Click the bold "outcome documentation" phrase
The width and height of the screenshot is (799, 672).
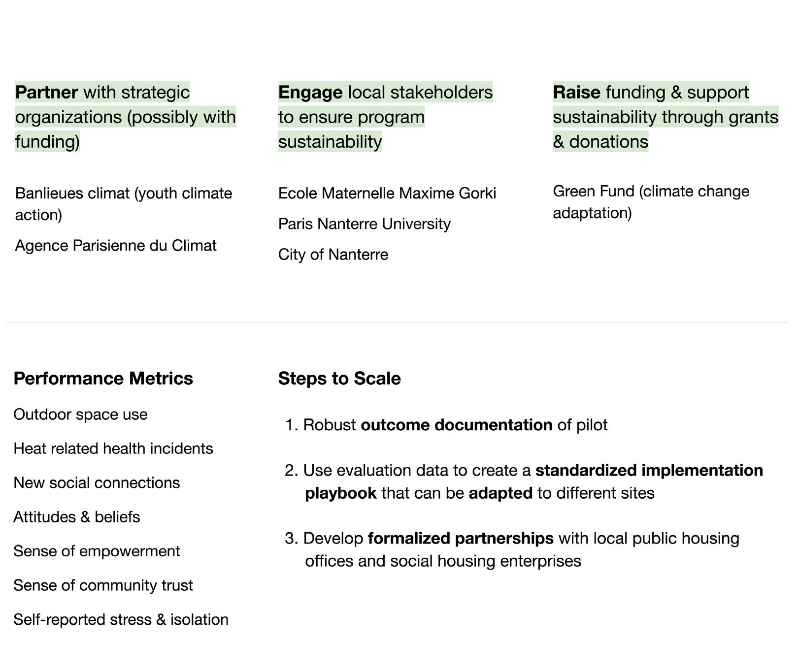[456, 425]
